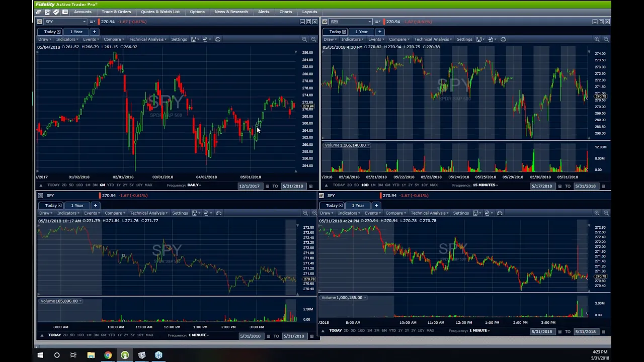Select 1Y range on top-left daily chart
This screenshot has height=362, width=644.
[x=118, y=185]
